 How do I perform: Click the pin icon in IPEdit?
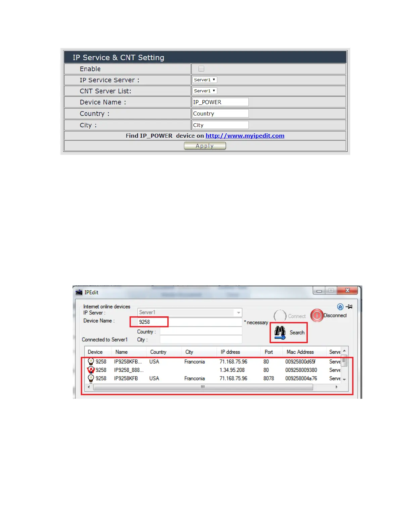click(349, 307)
